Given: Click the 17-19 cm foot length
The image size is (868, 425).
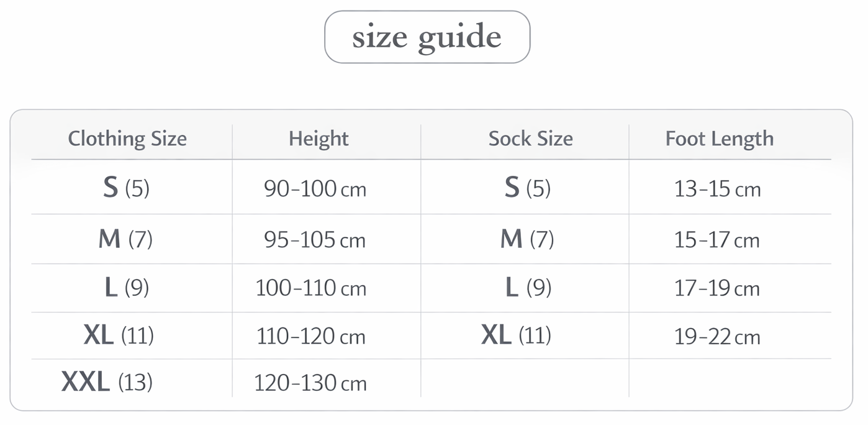Looking at the screenshot, I should point(717,288).
